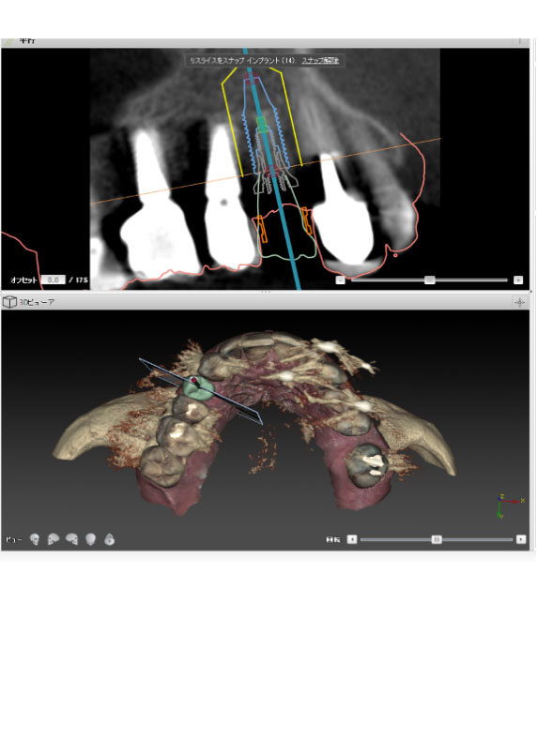Click the left arrow of 3D rotation slider
537x756 pixels.
[352, 539]
